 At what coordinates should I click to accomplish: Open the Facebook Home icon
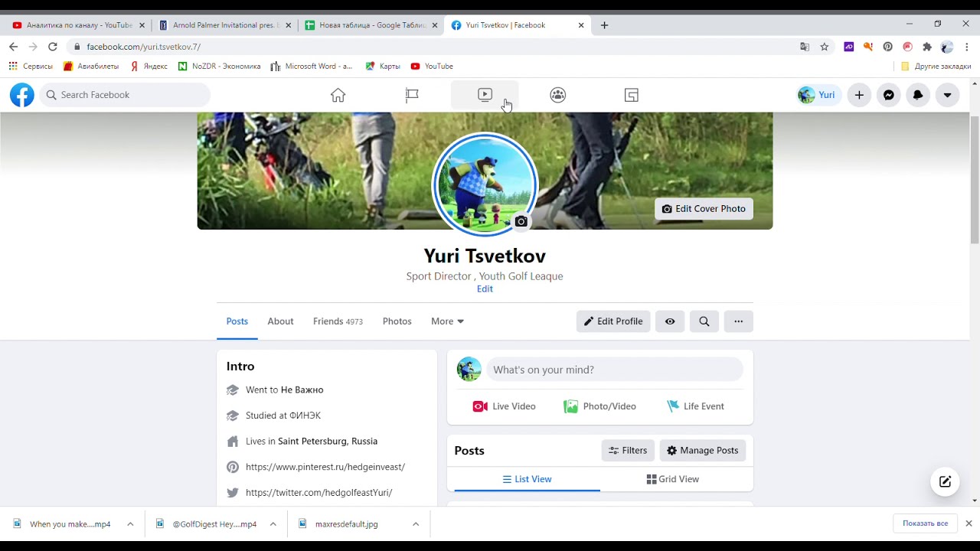click(338, 95)
